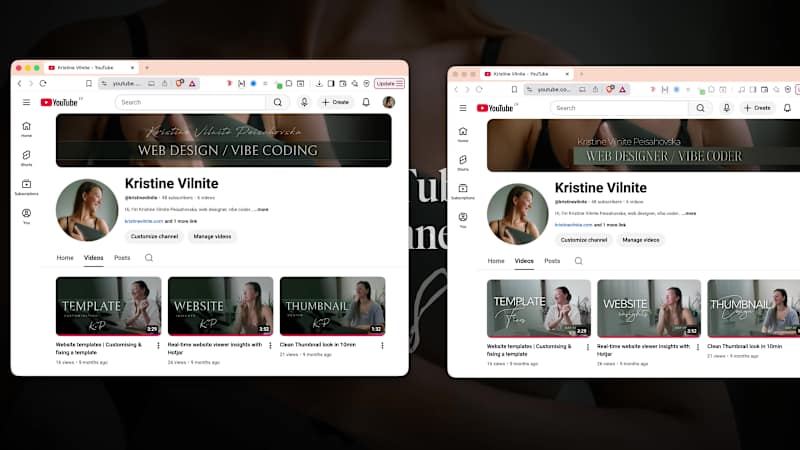Open hamburger guide menu in right window
Viewport: 800px width, 450px height.
coord(463,108)
